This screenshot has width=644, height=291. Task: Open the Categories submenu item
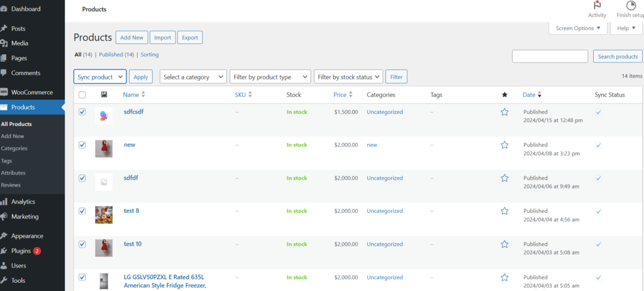[14, 148]
